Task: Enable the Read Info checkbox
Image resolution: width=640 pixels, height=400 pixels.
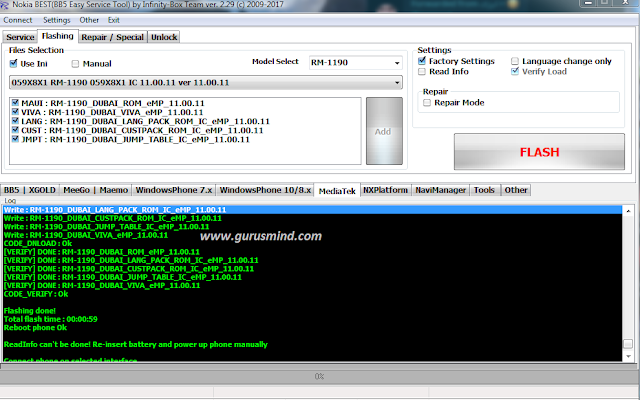Action: [422, 72]
